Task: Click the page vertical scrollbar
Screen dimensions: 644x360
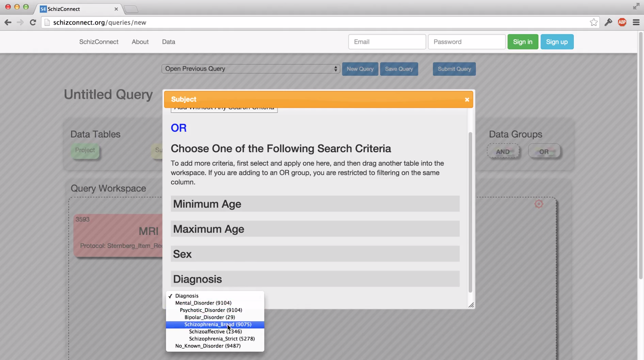Action: pyautogui.click(x=641, y=155)
